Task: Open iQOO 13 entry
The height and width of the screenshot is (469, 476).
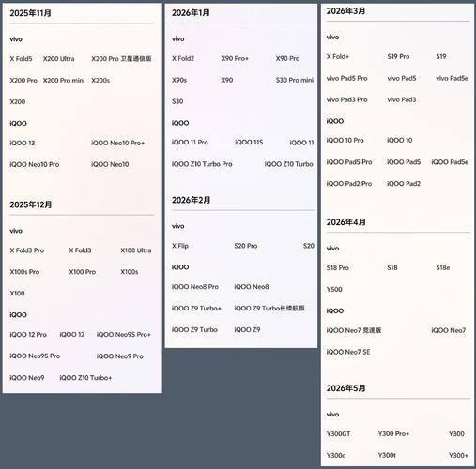Action: [x=23, y=143]
